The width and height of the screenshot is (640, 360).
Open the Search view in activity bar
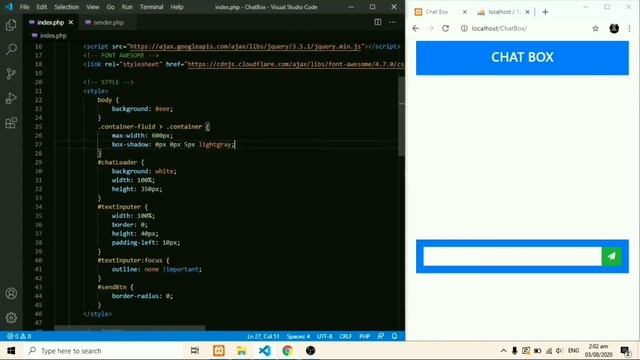tap(11, 49)
